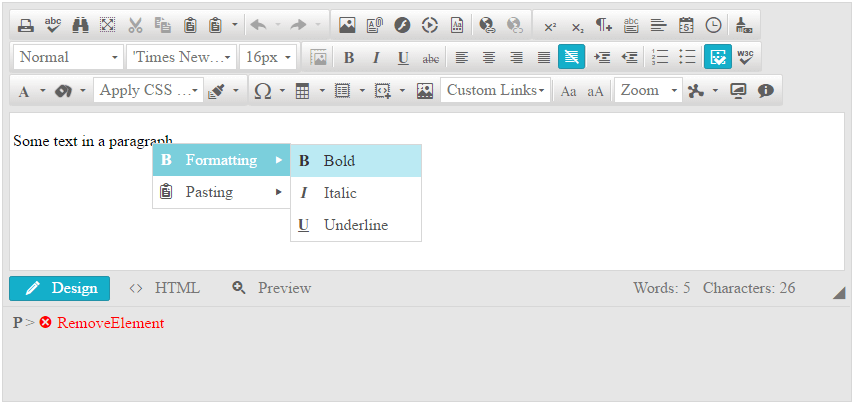Open the Custom Links dropdown
The height and width of the screenshot is (404, 854).
point(495,90)
